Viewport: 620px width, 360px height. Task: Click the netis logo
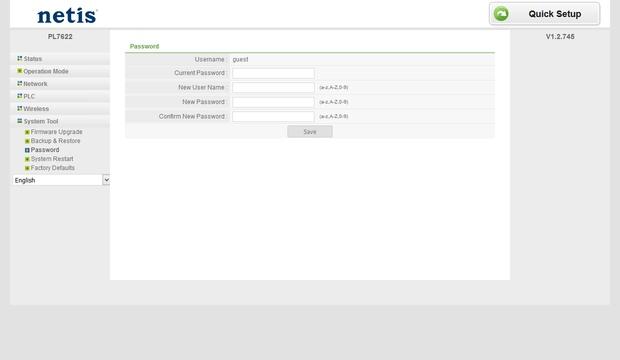pyautogui.click(x=67, y=15)
